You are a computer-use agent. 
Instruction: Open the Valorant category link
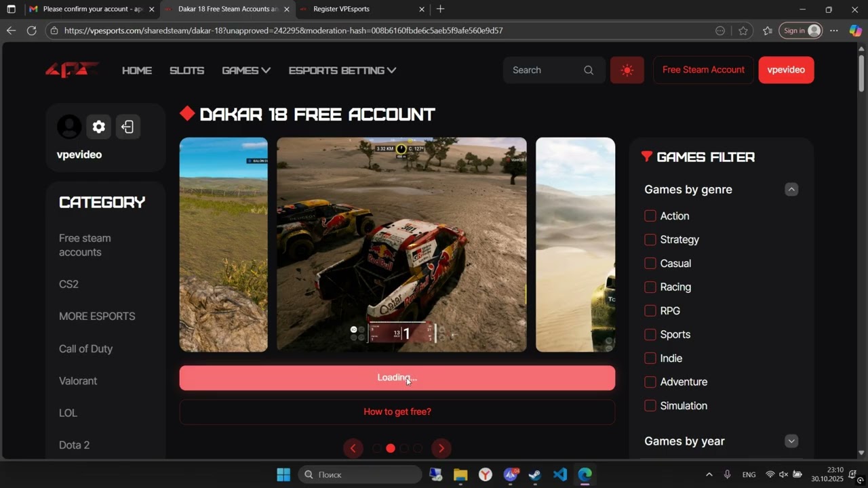[x=78, y=381]
